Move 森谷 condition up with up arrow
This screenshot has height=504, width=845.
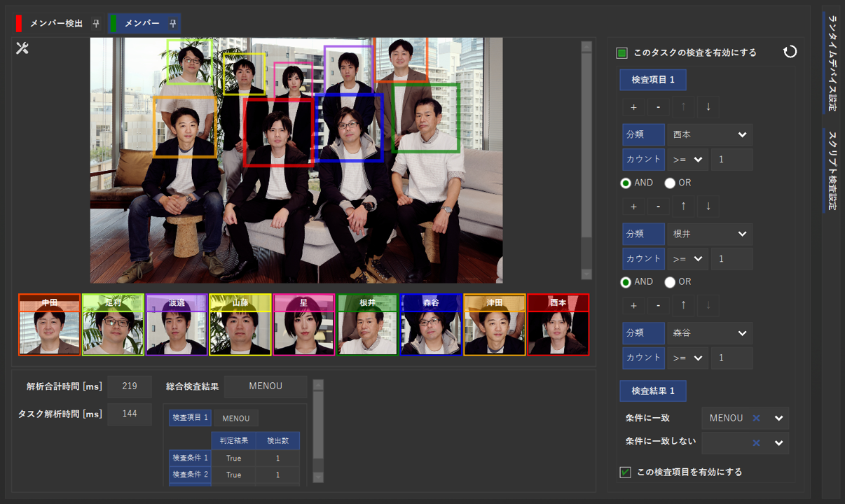click(683, 306)
